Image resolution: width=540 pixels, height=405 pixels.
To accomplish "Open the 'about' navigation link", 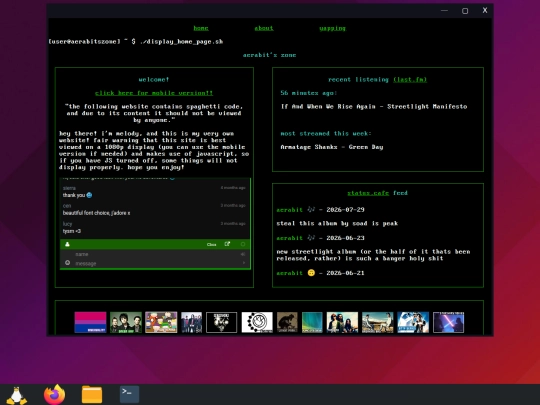I will [x=264, y=28].
